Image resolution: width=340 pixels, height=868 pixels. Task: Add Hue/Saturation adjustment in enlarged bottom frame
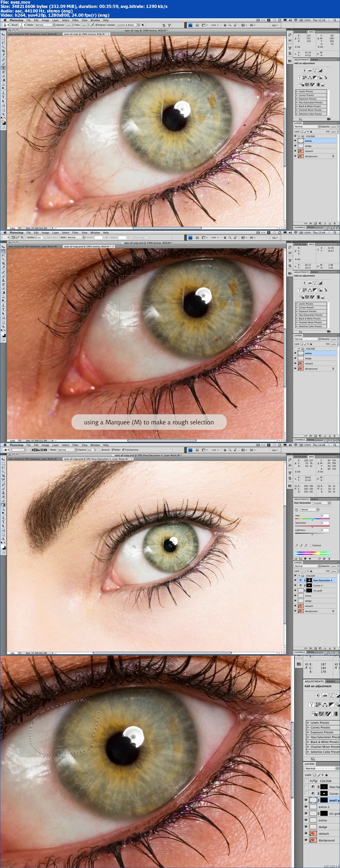point(318,704)
